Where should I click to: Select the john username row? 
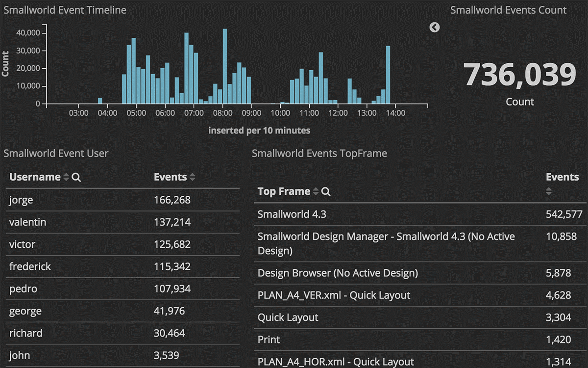[x=122, y=355]
